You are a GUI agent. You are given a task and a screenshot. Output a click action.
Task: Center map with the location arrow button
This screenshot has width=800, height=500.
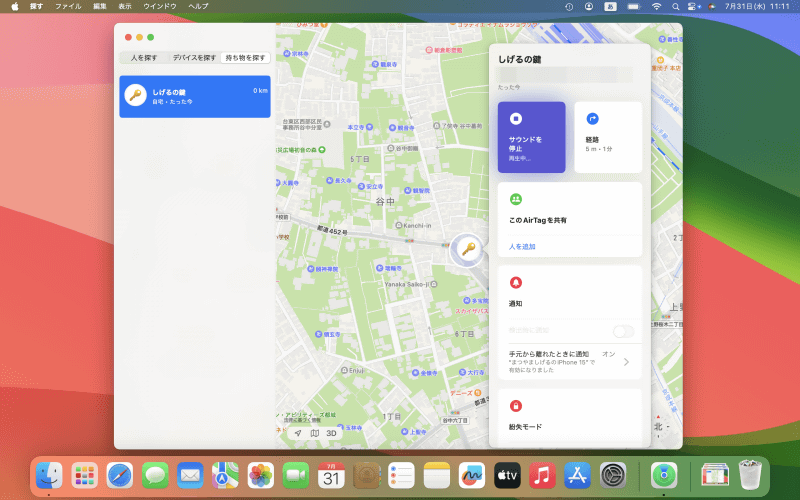click(x=298, y=433)
